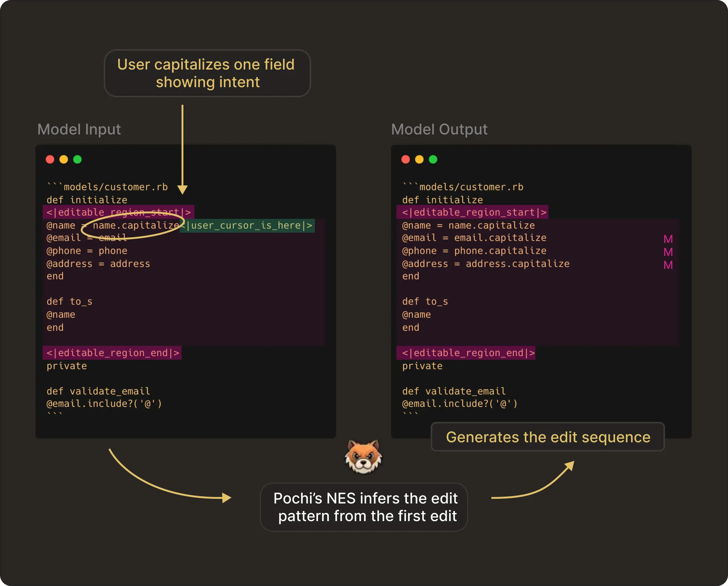
Task: Click the Model Input heading
Action: pos(79,130)
